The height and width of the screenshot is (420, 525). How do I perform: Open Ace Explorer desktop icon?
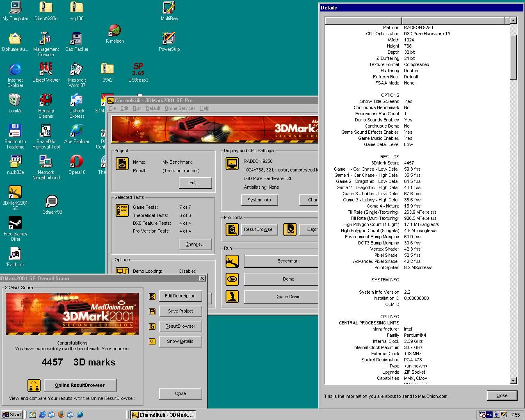pos(77,134)
